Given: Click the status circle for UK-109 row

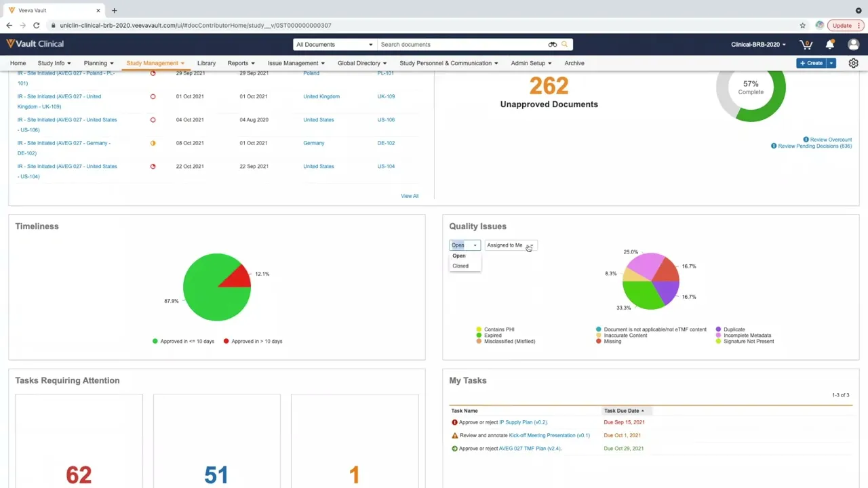Looking at the screenshot, I should pos(153,96).
